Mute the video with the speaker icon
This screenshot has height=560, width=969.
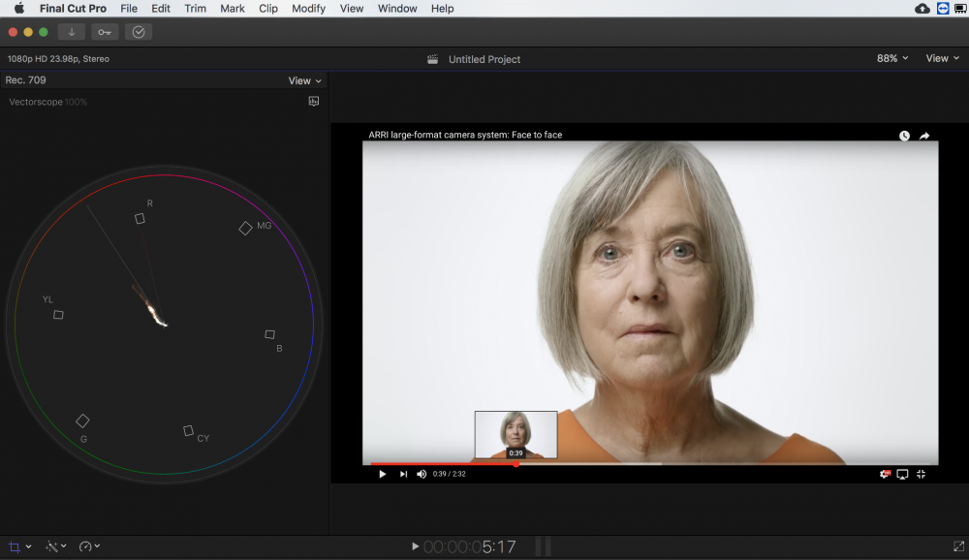422,474
